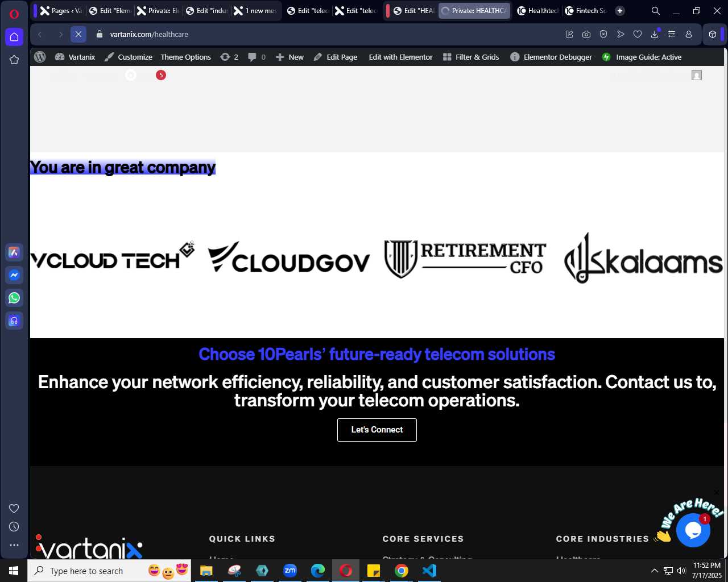Open the Opera main menu logo
Viewport: 728px width, 582px height.
click(14, 14)
